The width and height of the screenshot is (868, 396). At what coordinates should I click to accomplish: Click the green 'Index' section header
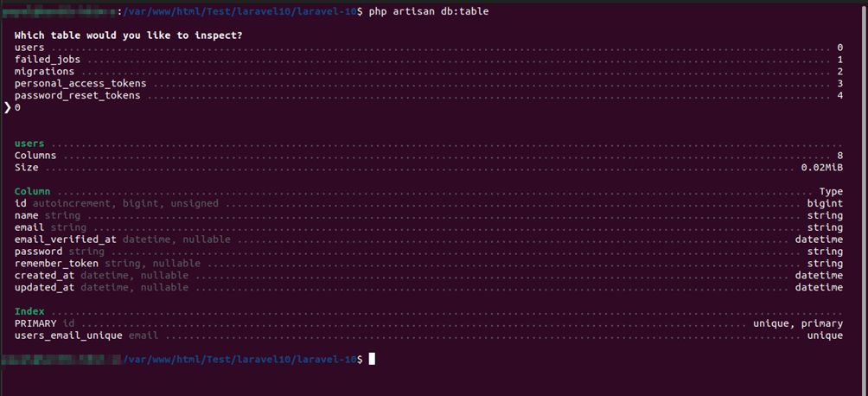pos(29,310)
